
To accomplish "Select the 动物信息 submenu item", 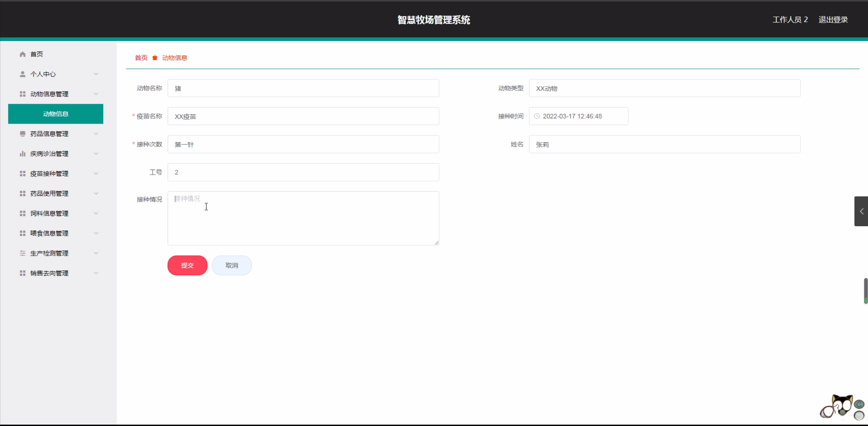I will (56, 114).
